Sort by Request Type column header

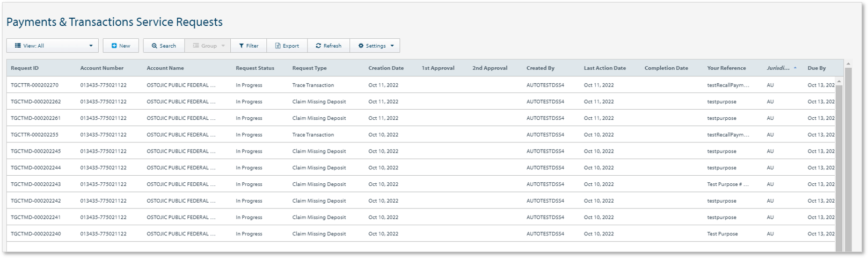click(x=309, y=68)
